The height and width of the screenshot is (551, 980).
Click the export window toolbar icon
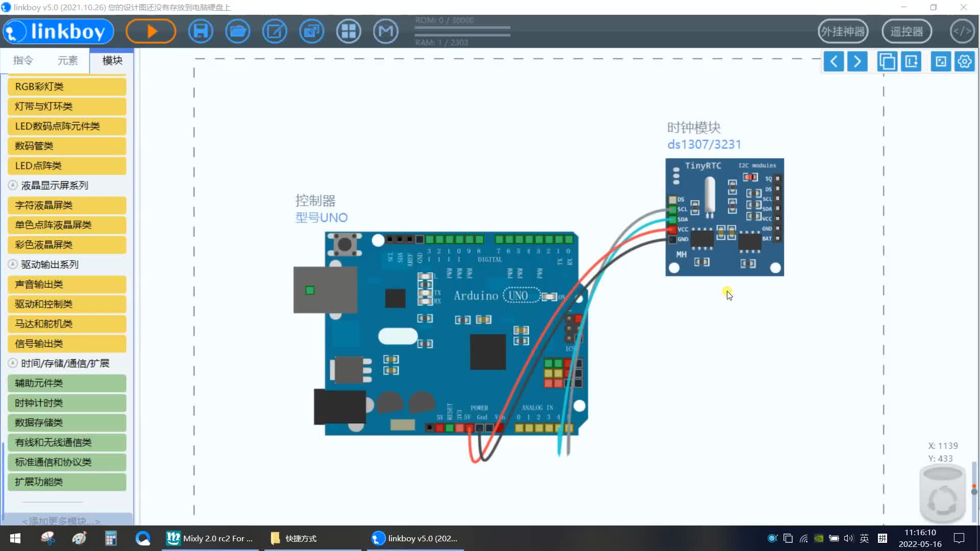point(312,32)
